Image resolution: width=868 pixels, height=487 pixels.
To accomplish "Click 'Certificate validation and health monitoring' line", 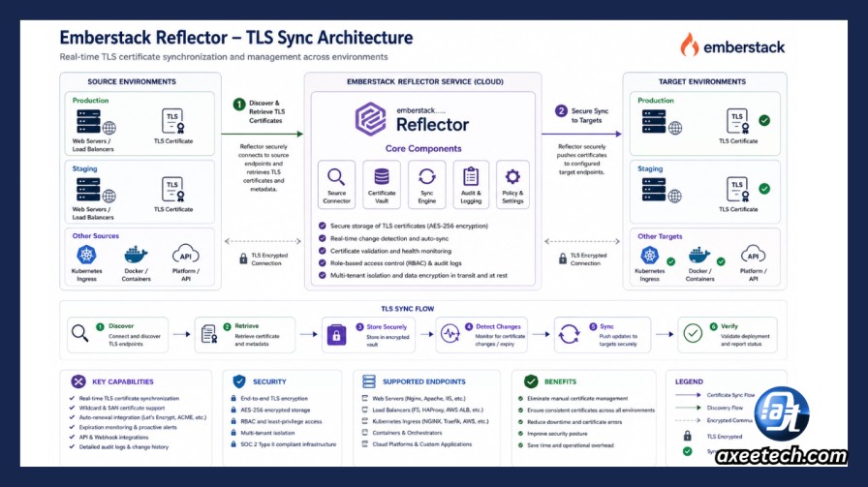I will pyautogui.click(x=390, y=251).
